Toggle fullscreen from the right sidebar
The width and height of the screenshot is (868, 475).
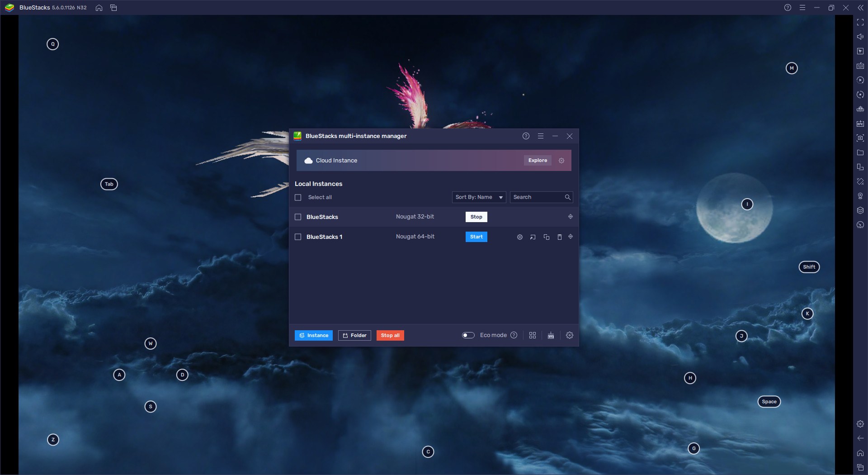(860, 22)
